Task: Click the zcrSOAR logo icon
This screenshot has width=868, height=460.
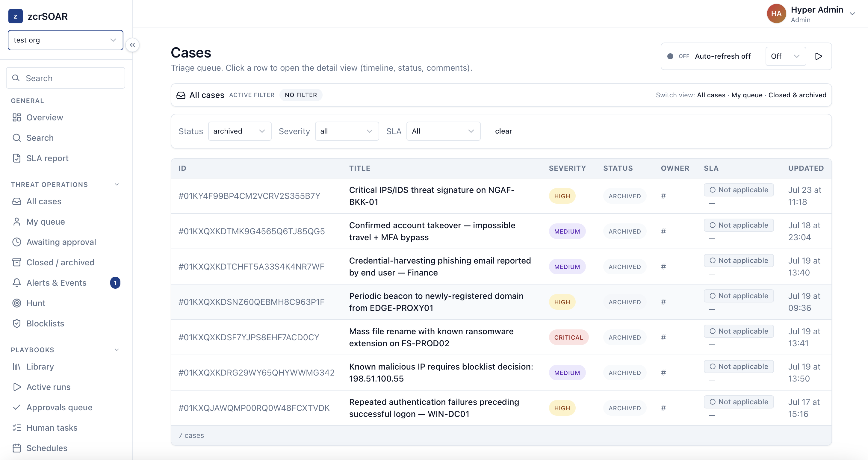Action: point(16,16)
